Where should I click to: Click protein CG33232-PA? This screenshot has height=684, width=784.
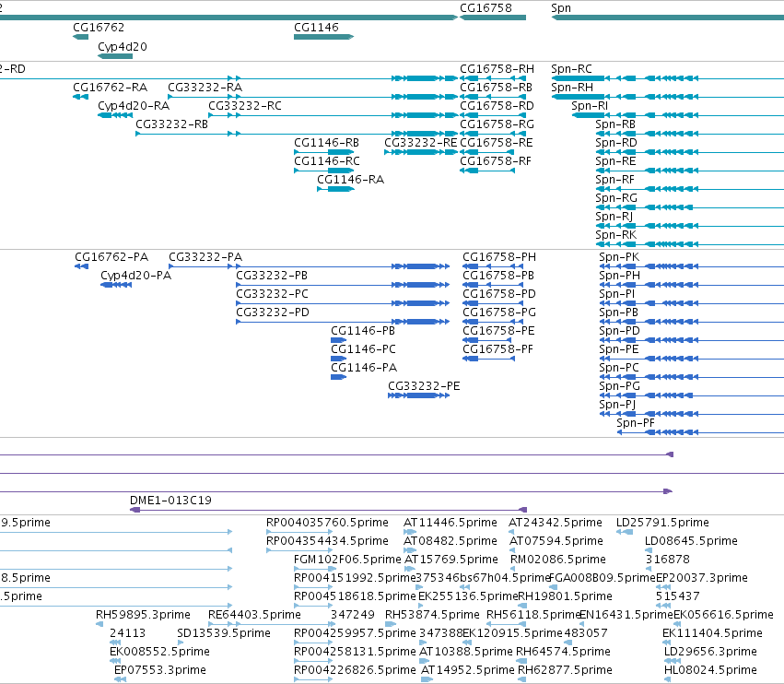[205, 257]
